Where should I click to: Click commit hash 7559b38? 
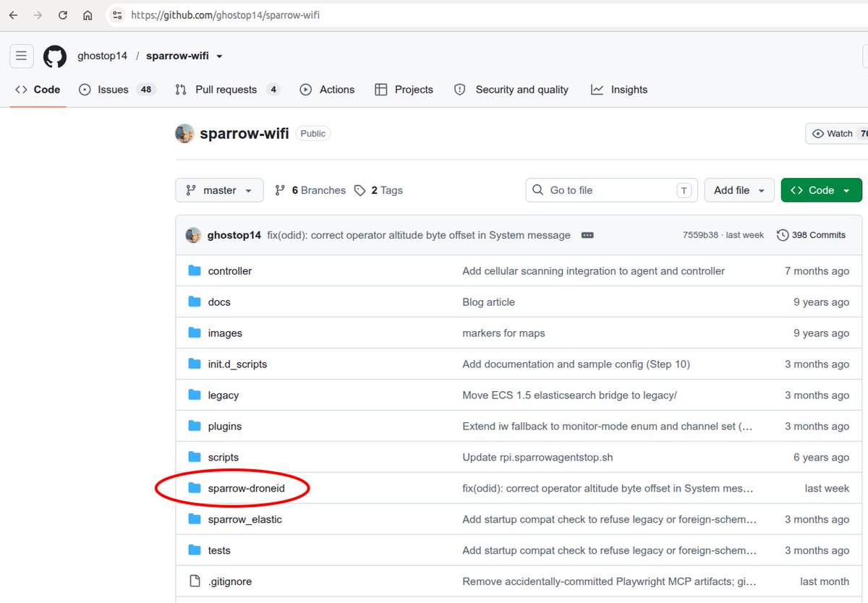point(700,235)
